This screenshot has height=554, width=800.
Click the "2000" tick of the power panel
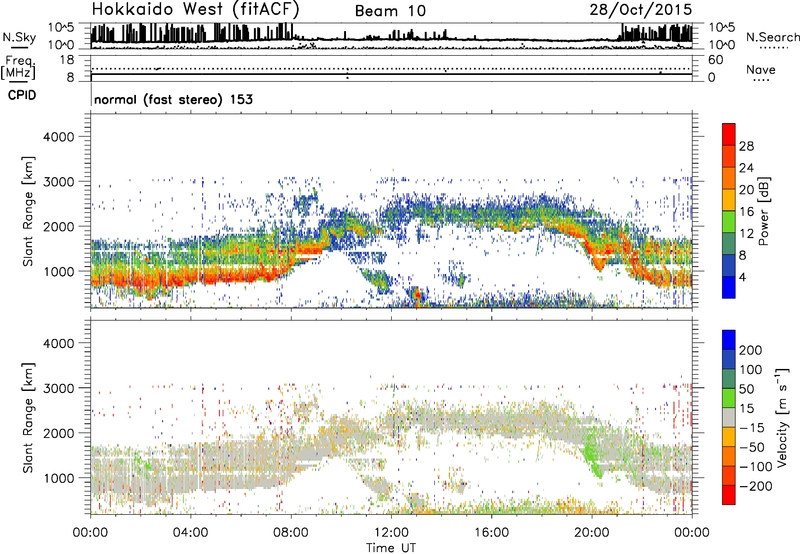58,226
